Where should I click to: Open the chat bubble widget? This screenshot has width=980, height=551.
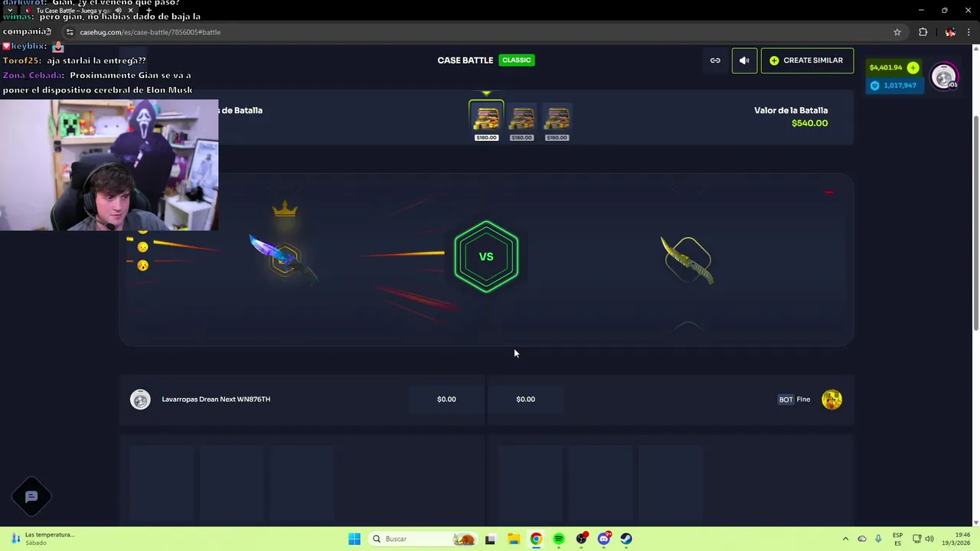pos(31,497)
